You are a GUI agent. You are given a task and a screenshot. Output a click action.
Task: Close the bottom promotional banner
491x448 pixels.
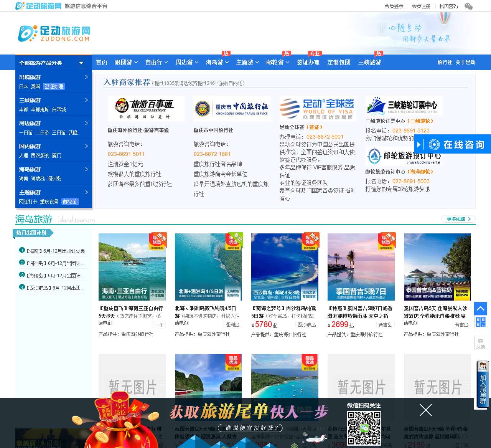[425, 410]
